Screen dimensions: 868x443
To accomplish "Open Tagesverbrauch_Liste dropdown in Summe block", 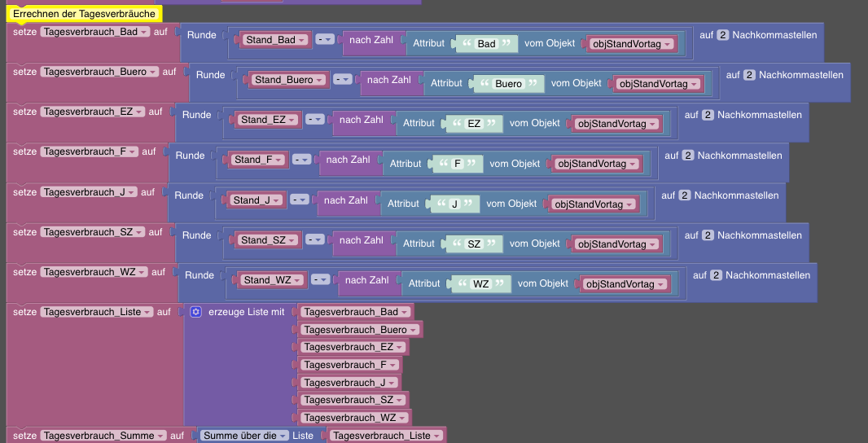I will pos(386,436).
